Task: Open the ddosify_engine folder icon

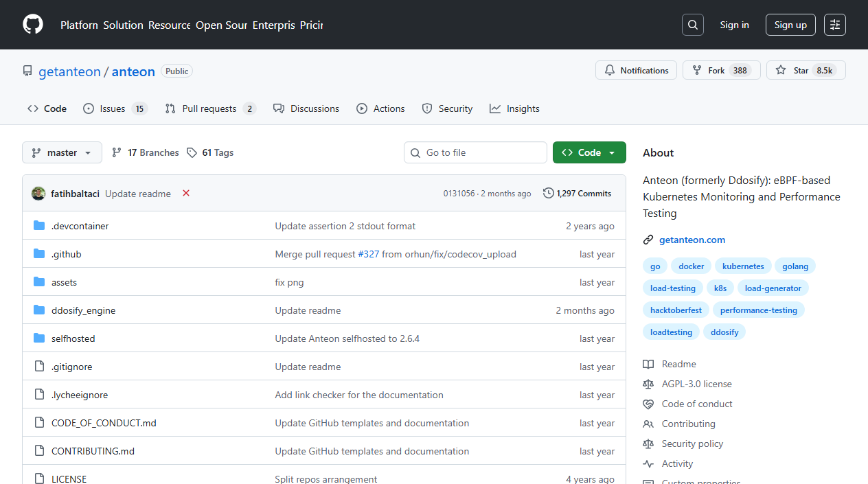Action: pyautogui.click(x=39, y=310)
